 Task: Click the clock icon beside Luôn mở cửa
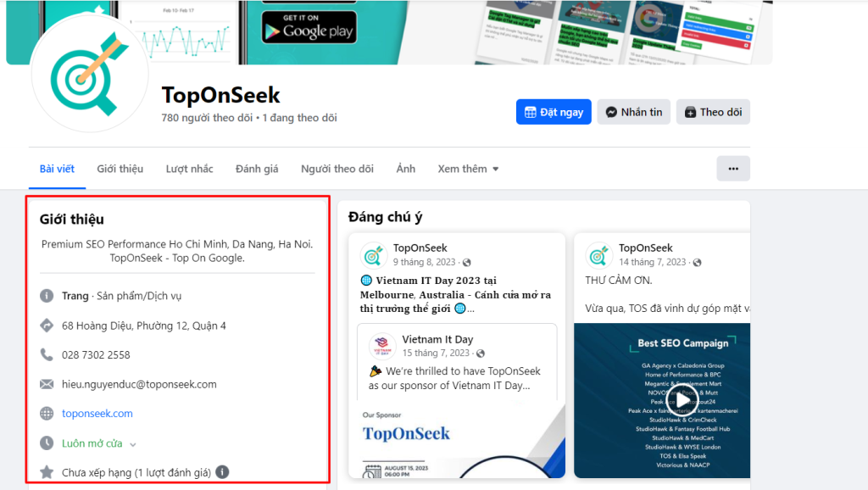pos(47,443)
